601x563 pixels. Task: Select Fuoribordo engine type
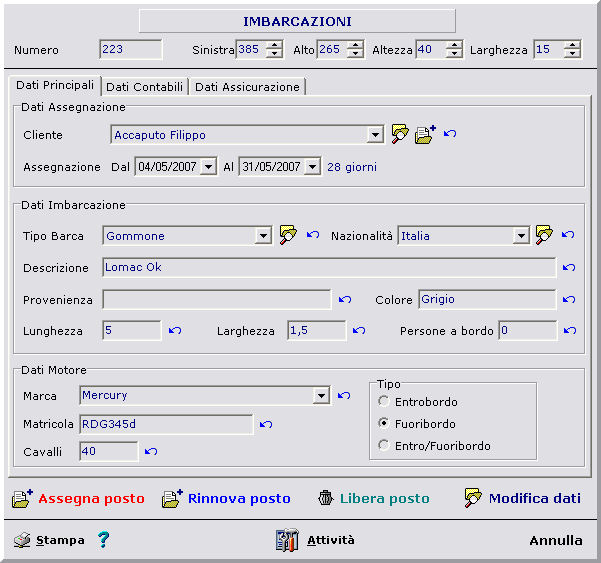point(383,423)
